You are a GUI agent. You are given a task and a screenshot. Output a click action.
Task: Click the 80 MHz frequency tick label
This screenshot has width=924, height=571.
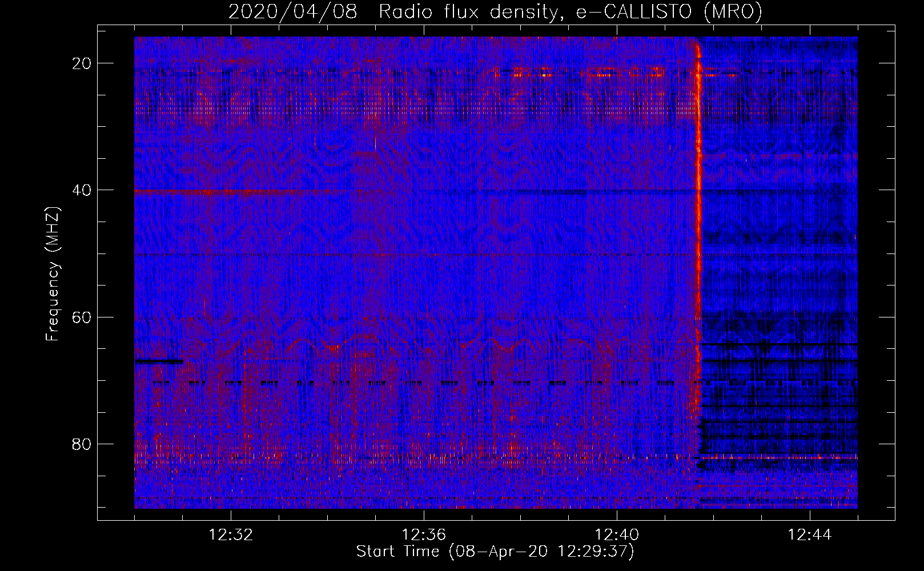[82, 444]
